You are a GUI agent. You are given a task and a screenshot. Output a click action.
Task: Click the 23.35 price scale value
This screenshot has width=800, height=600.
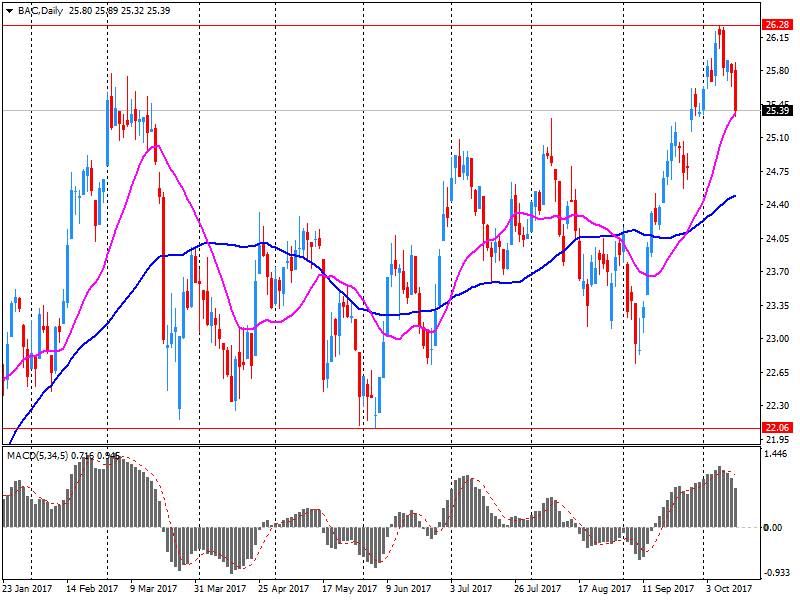[778, 305]
